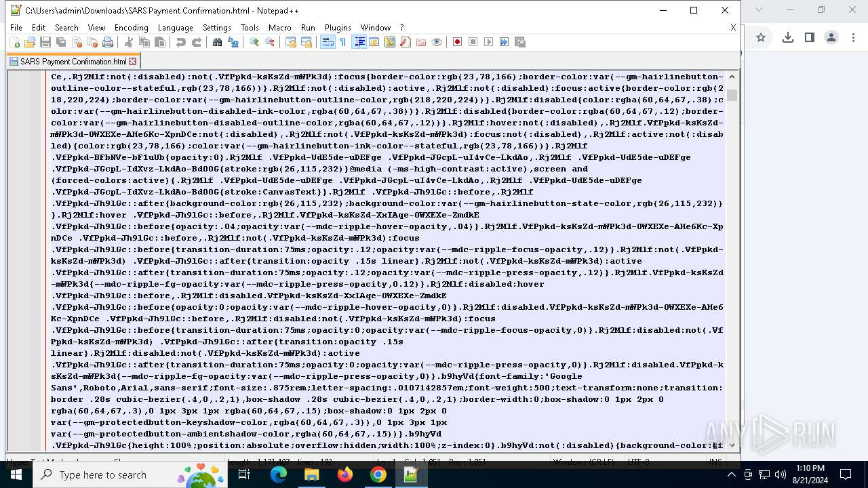
Task: Open Task View on the taskbar
Action: (244, 474)
